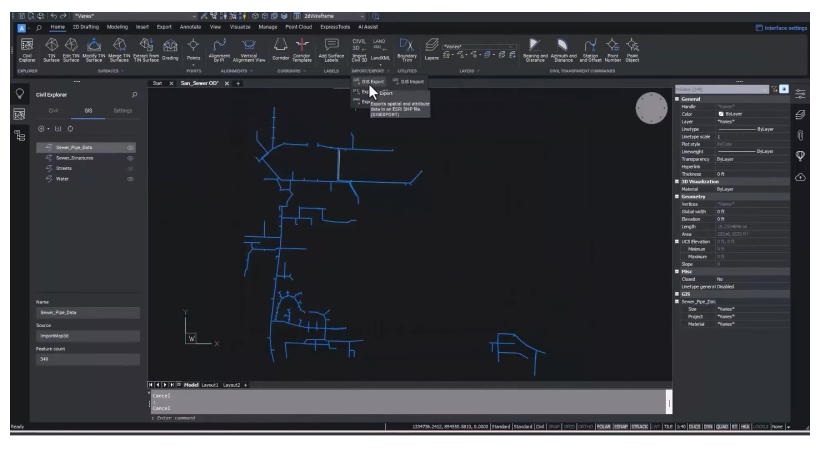Toggle visibility of the Water layer
823x453 pixels.
click(130, 180)
